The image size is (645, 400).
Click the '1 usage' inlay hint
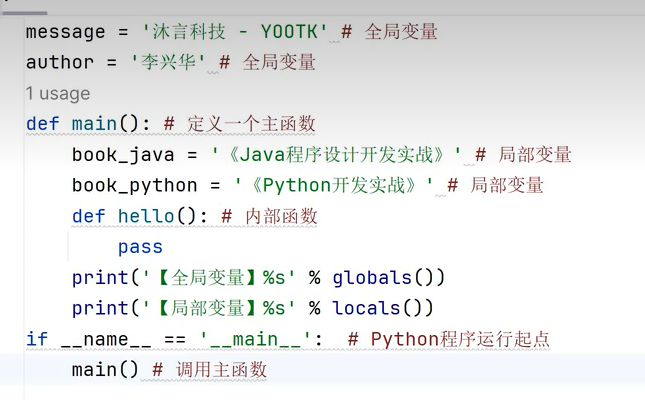click(58, 94)
